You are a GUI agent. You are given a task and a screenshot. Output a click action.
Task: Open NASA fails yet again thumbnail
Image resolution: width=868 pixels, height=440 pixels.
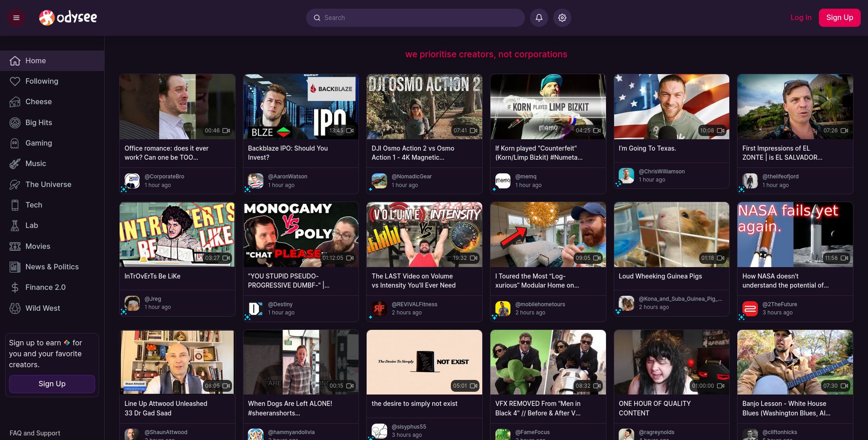[795, 234]
